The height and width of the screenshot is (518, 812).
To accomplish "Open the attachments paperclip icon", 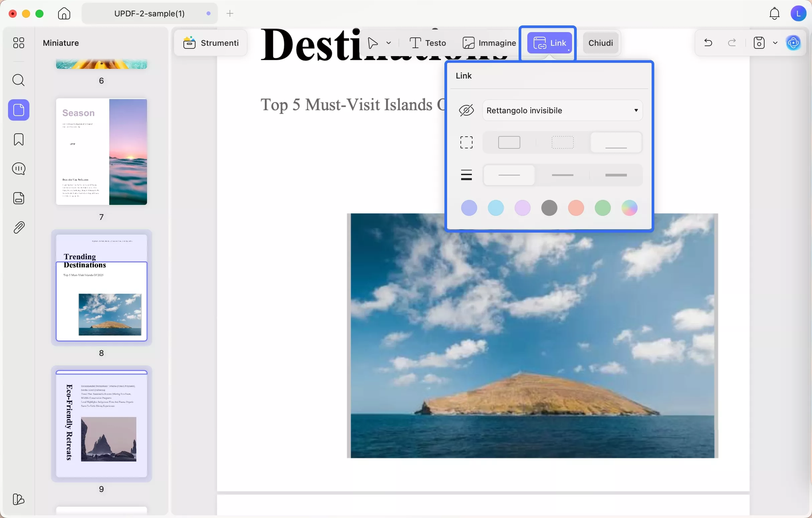I will tap(19, 228).
